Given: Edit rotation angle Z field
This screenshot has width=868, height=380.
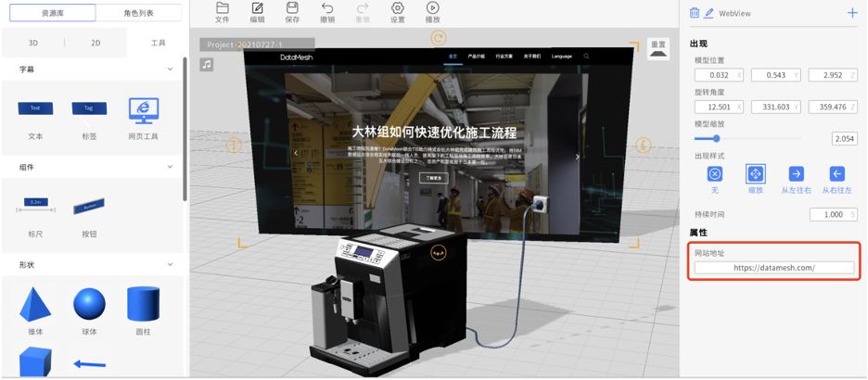Looking at the screenshot, I should pyautogui.click(x=833, y=107).
